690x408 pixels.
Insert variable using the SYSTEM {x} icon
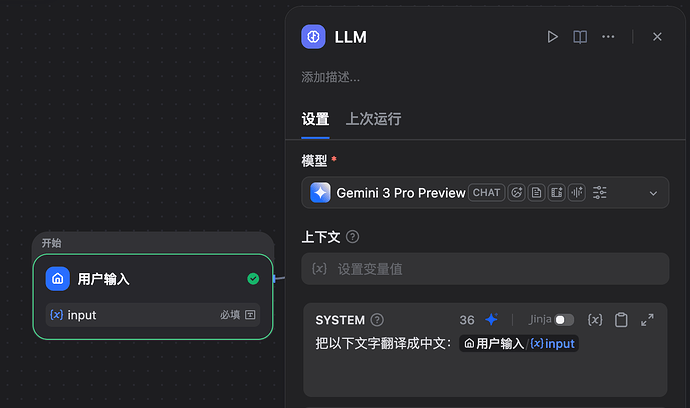click(595, 320)
